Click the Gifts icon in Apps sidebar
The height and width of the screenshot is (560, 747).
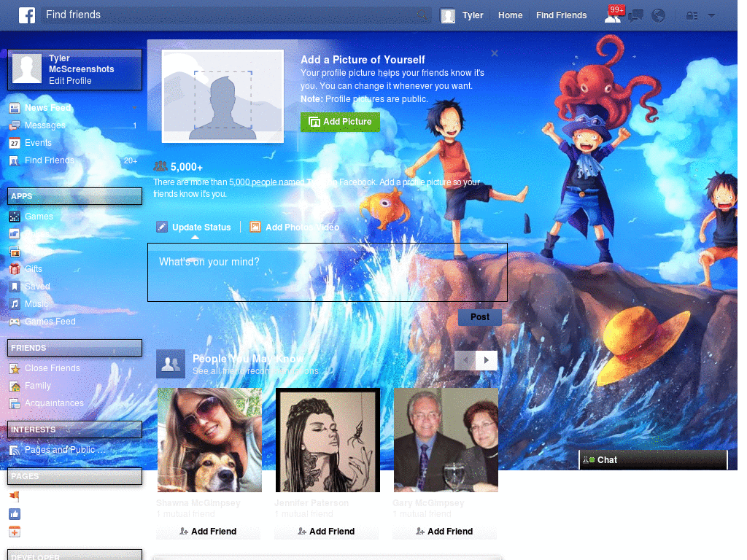pyautogui.click(x=15, y=269)
